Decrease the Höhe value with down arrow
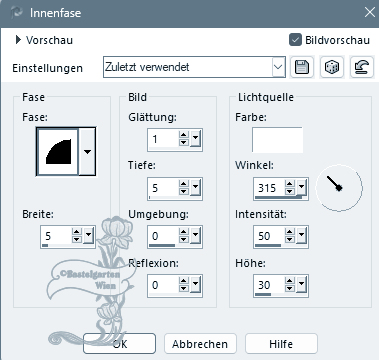379x360 pixels. [290, 288]
